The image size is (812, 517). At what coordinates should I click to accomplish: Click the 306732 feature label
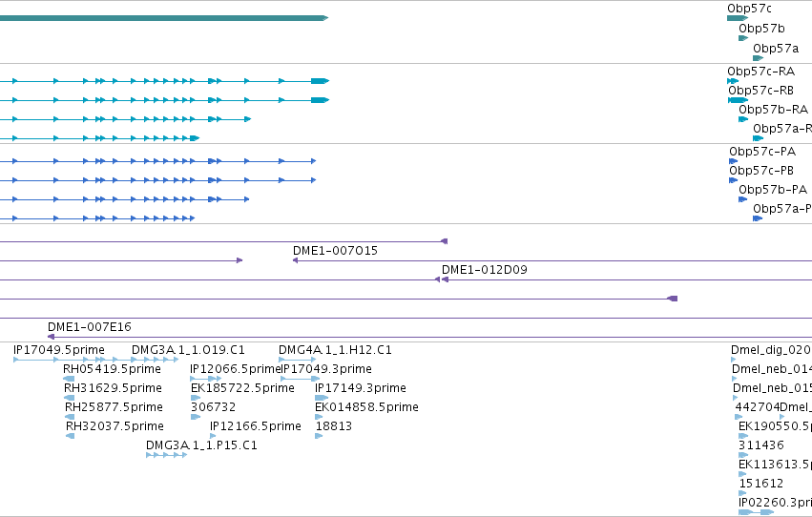(213, 408)
